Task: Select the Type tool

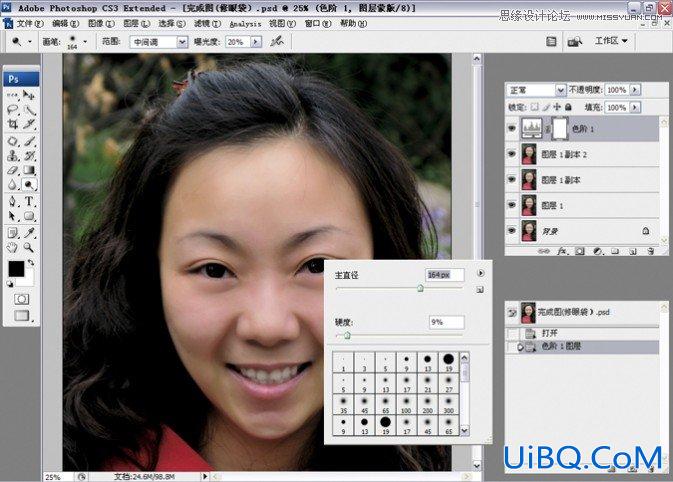Action: (x=29, y=201)
